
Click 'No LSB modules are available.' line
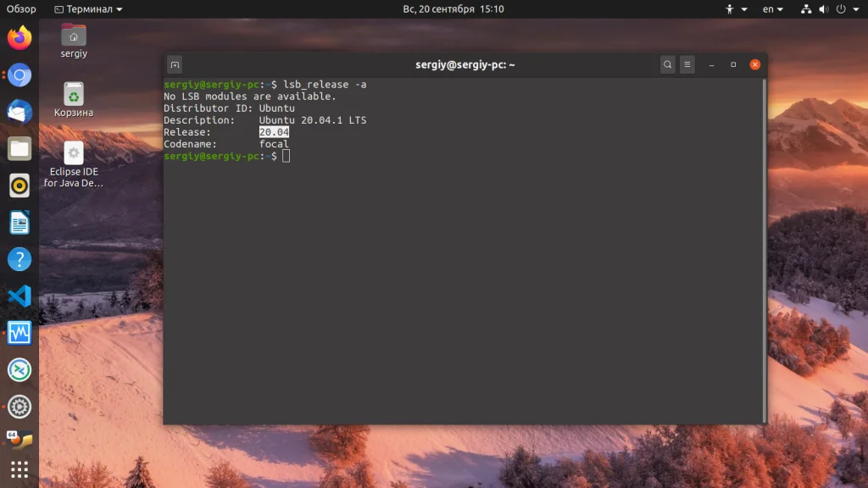[x=250, y=97]
